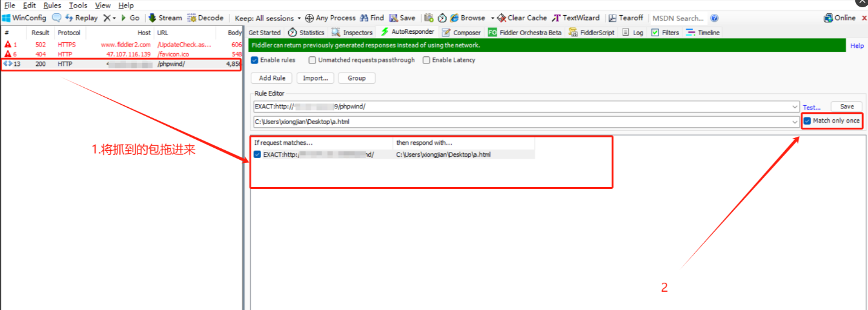Click the Import... button
868x310 pixels.
coord(316,78)
